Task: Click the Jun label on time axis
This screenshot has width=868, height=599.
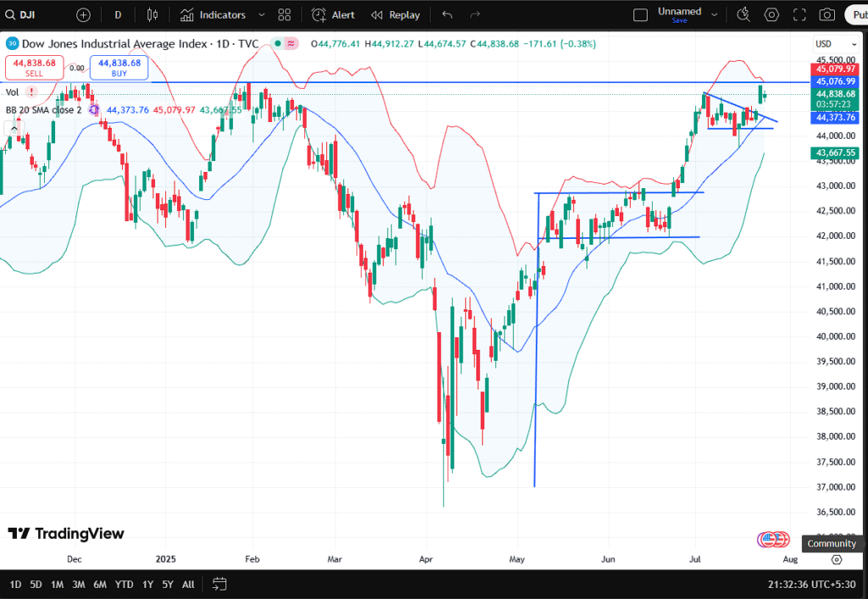Action: click(x=608, y=559)
